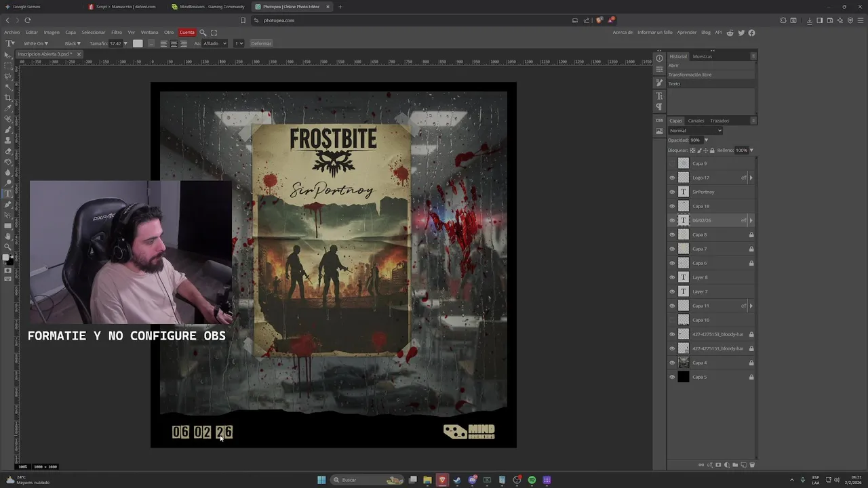Select the Brush tool
Screen dimensions: 868x488
pos(7,129)
